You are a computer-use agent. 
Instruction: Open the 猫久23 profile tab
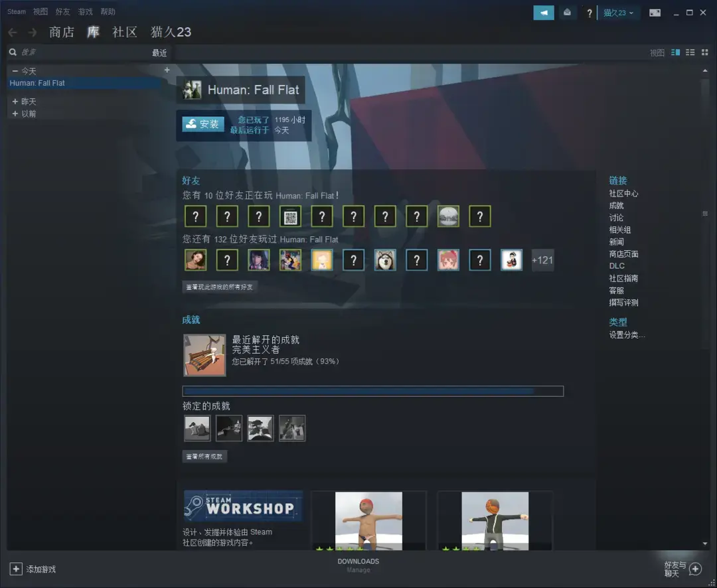(x=171, y=32)
